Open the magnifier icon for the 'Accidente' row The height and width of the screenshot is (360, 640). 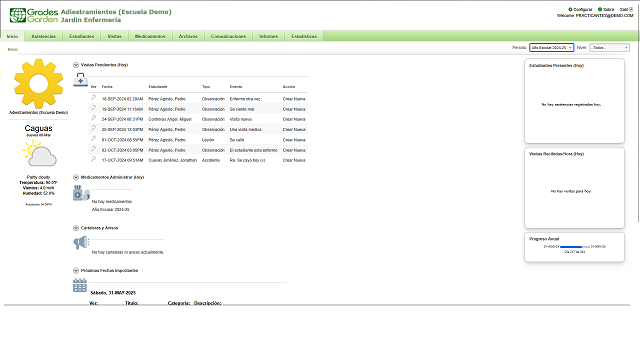click(x=93, y=159)
